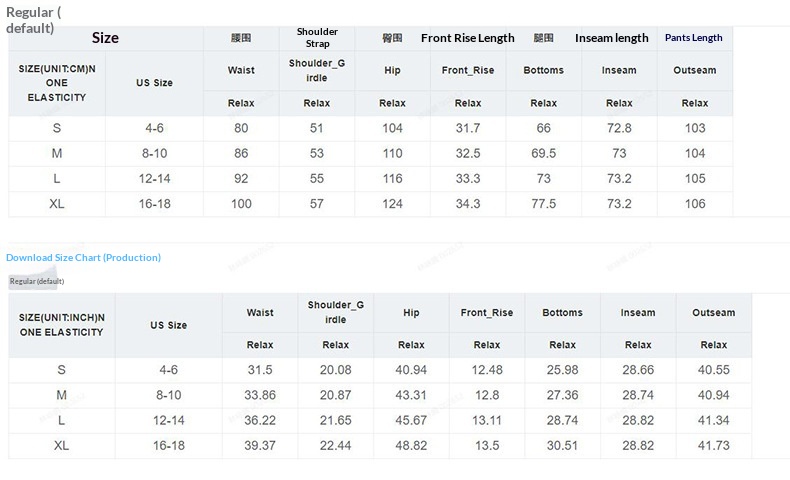Click the Inseam length column header
The height and width of the screenshot is (480, 790).
click(612, 38)
